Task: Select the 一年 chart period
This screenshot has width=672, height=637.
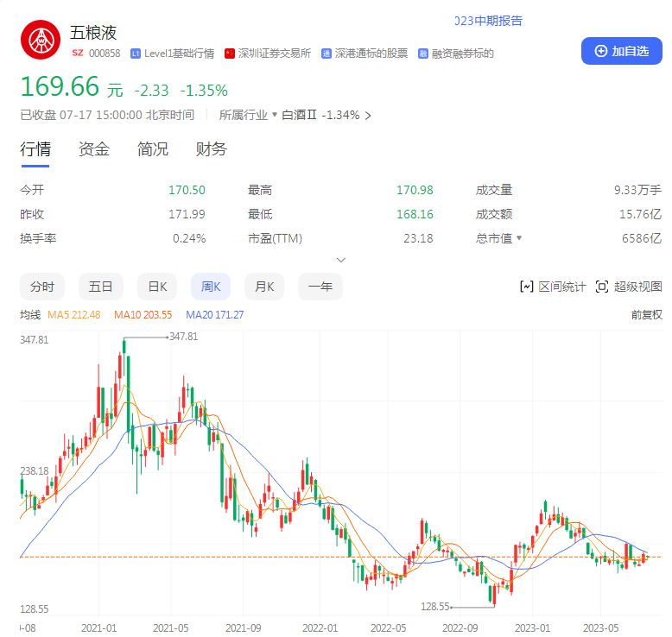Action: point(320,287)
